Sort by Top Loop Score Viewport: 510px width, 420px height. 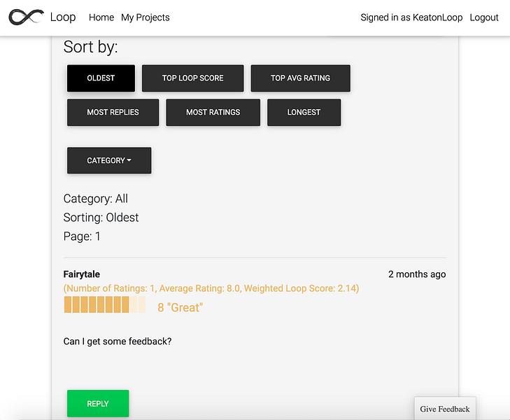(192, 78)
